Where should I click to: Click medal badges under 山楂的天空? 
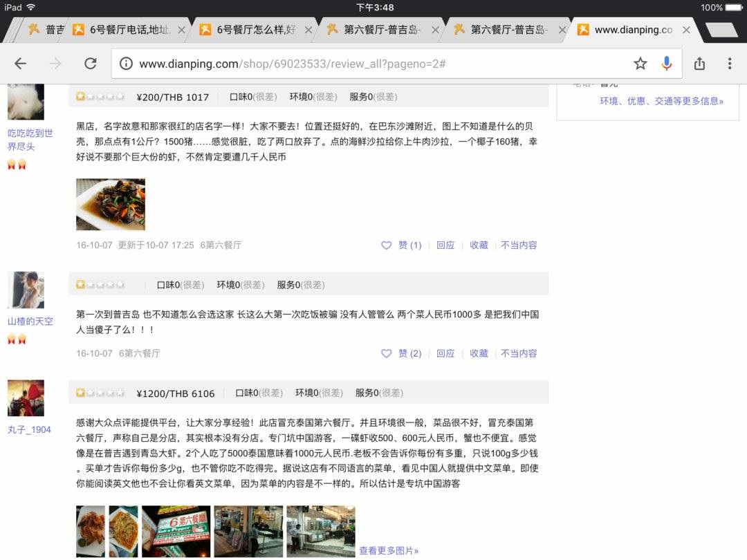17,339
